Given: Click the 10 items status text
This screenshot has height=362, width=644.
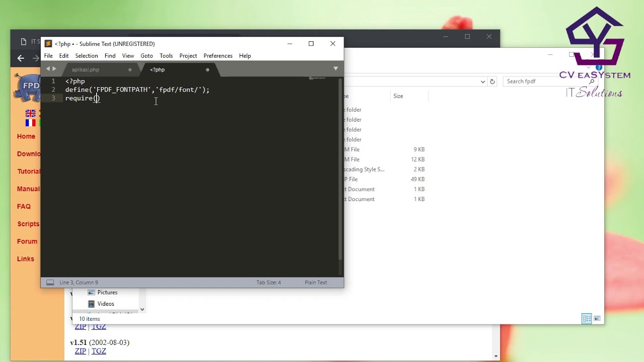Looking at the screenshot, I should coord(90,319).
